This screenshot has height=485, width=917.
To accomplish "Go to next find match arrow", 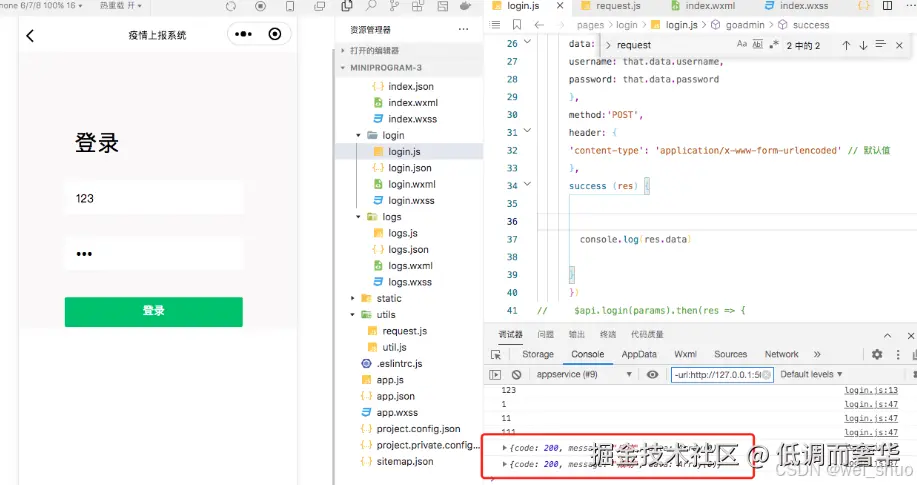I will pos(863,45).
